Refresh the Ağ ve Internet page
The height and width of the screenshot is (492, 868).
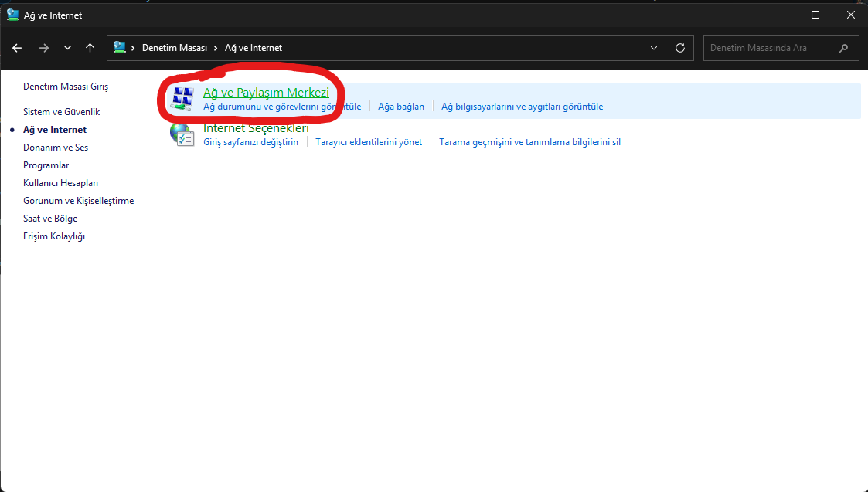click(x=680, y=48)
